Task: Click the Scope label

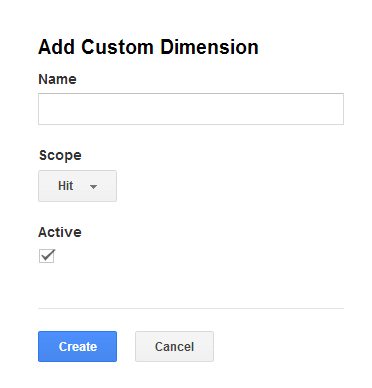Action: click(x=60, y=156)
